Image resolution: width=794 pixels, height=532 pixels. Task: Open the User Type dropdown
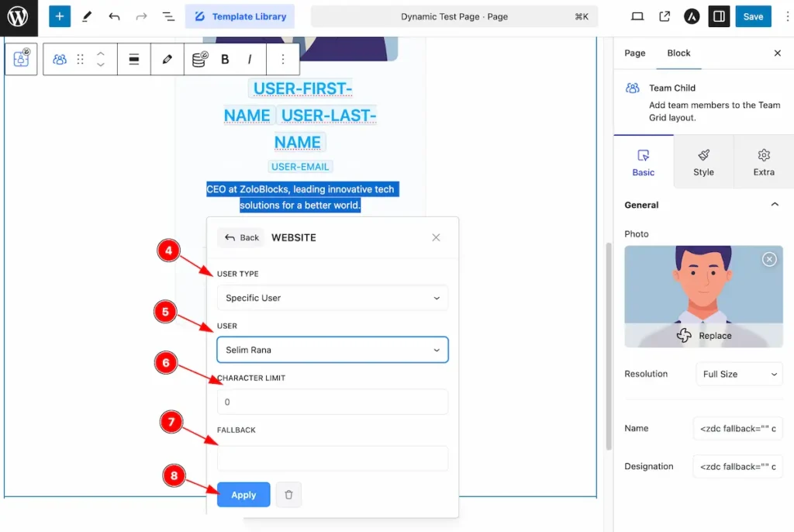[332, 298]
